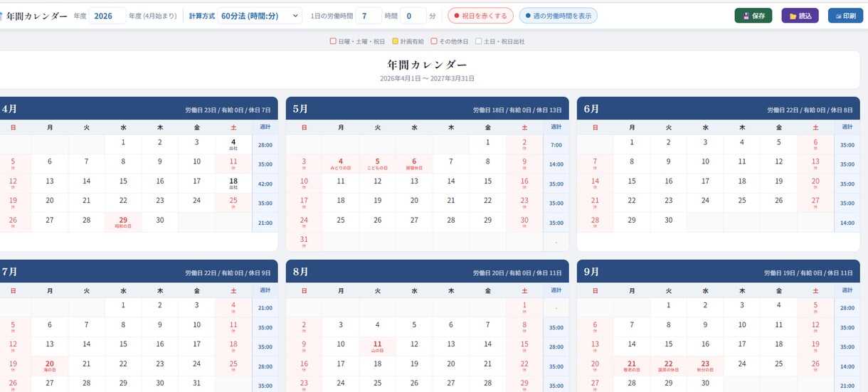The height and width of the screenshot is (392, 868).
Task: Select August 1 Saturday
Action: tap(524, 307)
